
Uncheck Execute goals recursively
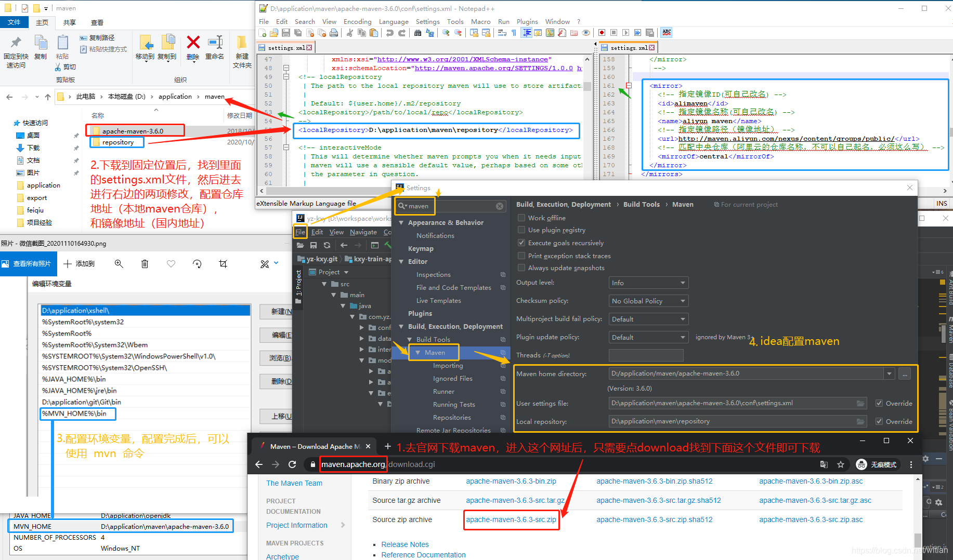[x=521, y=243]
